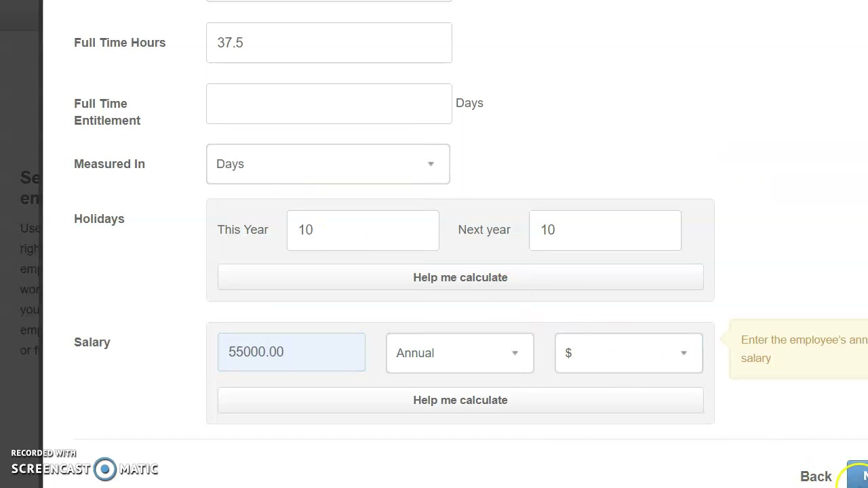868x488 pixels.
Task: Open the Annual salary period dropdown
Action: (x=460, y=353)
